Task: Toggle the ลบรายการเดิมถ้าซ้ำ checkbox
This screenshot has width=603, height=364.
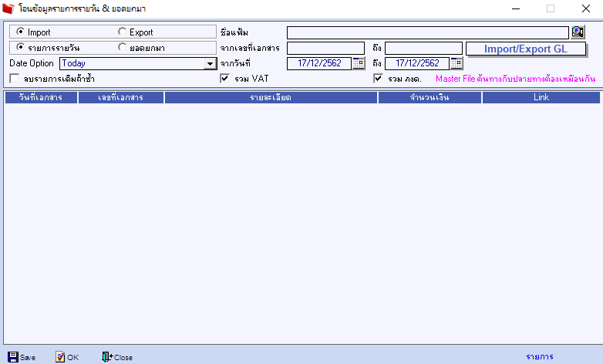Action: click(14, 79)
